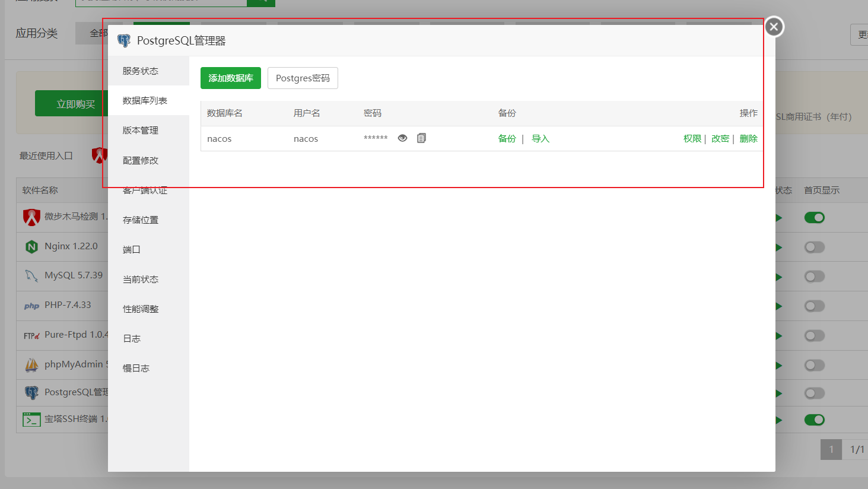This screenshot has height=489, width=868.
Task: Open the 端口 settings tab
Action: (x=148, y=249)
